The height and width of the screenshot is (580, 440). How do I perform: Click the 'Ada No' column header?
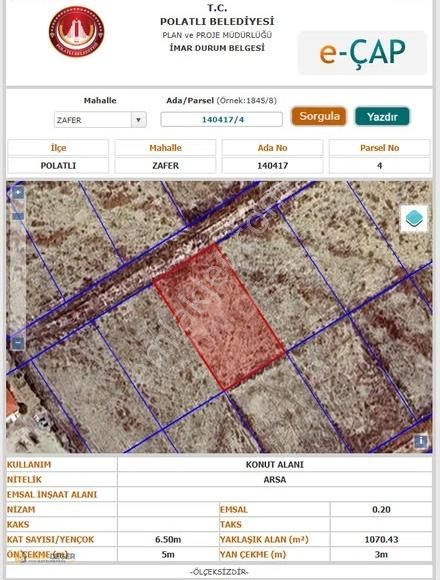pyautogui.click(x=273, y=148)
